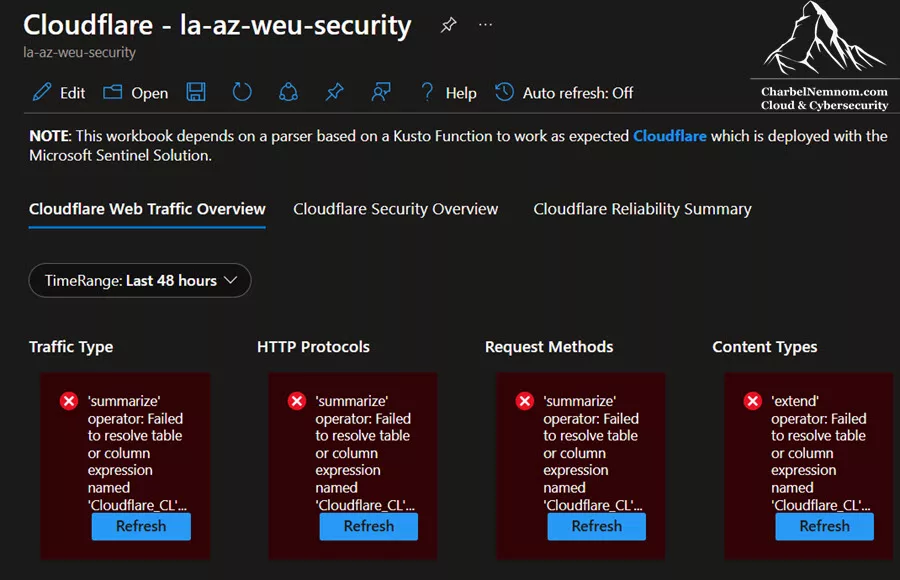Screen dimensions: 900x580
Task: Open Help via question mark icon
Action: click(427, 92)
